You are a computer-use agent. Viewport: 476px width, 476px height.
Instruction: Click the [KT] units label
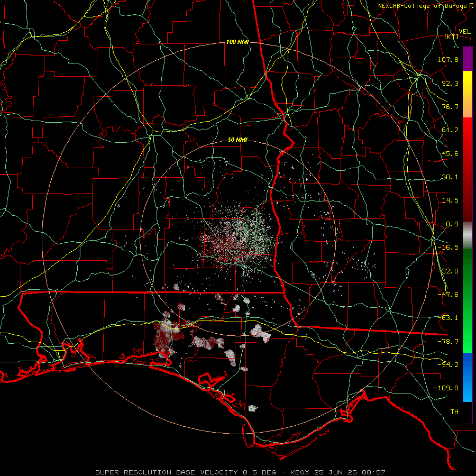click(451, 36)
